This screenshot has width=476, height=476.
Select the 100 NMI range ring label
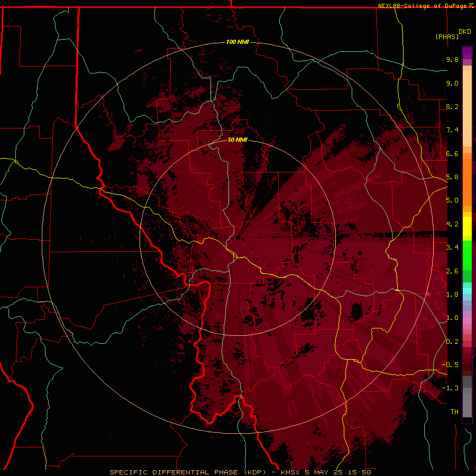[x=237, y=42]
